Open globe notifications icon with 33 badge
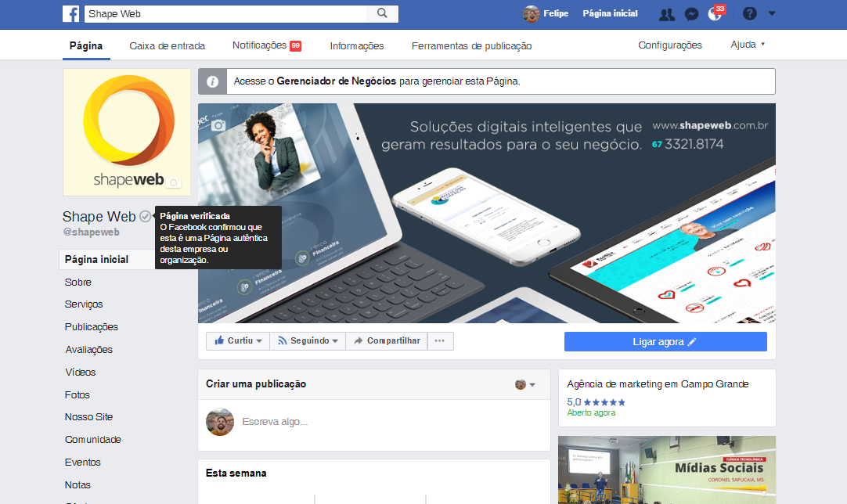This screenshot has height=504, width=847. 715,14
